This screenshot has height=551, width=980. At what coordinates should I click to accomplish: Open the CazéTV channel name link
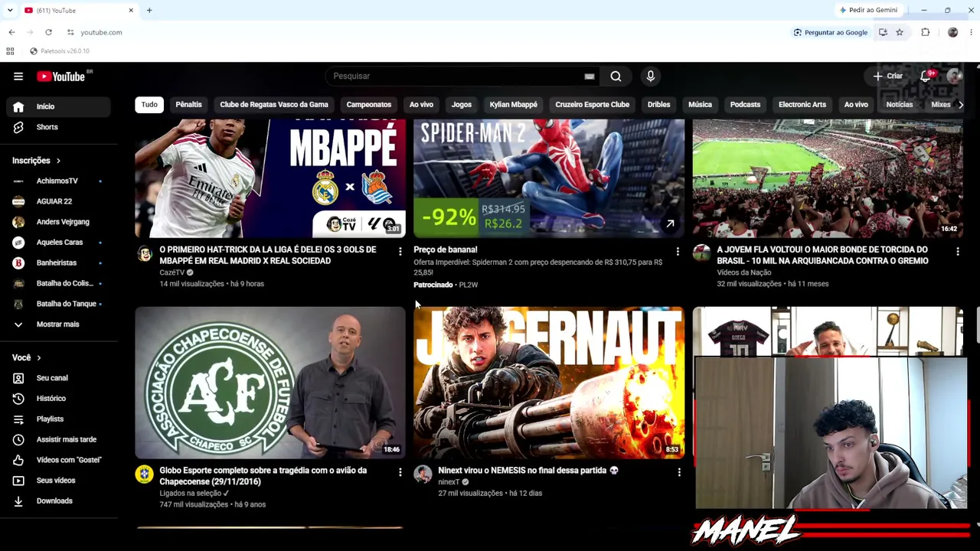(171, 272)
